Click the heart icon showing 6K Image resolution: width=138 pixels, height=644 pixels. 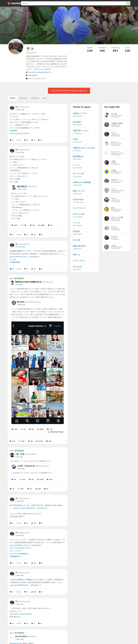point(30,429)
